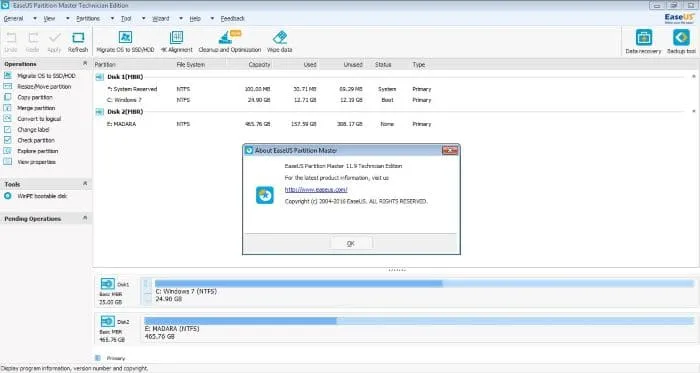This screenshot has width=700, height=373.
Task: Click C: Windows 7 (NTFS) usage bar
Action: tap(424, 283)
